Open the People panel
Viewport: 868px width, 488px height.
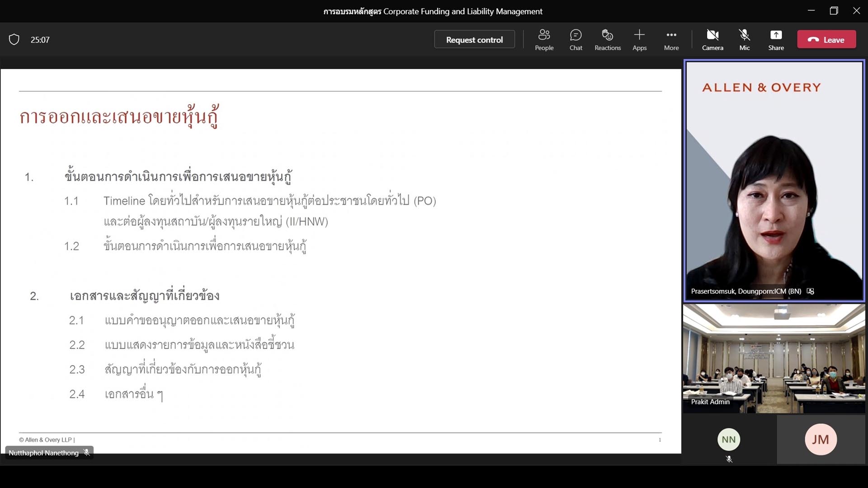544,40
